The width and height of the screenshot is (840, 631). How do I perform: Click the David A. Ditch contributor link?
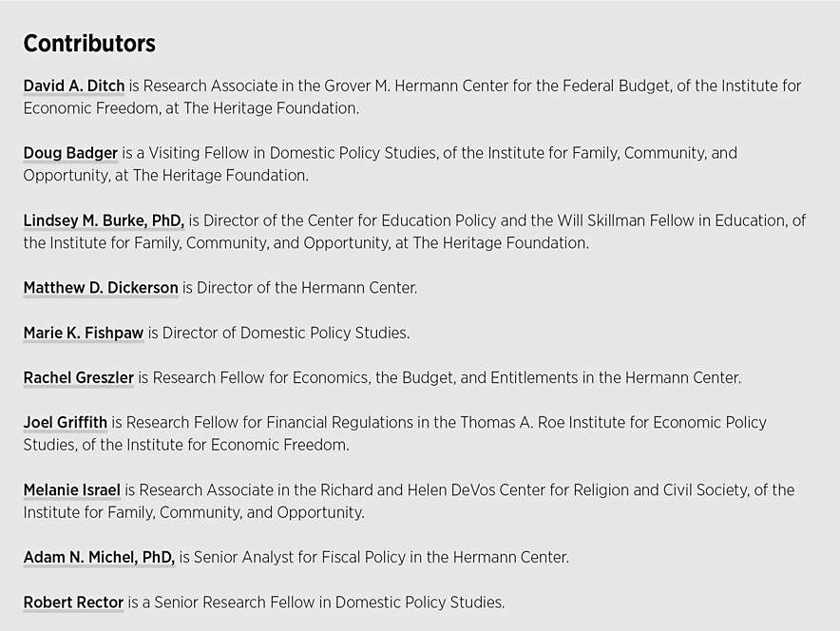click(x=74, y=86)
